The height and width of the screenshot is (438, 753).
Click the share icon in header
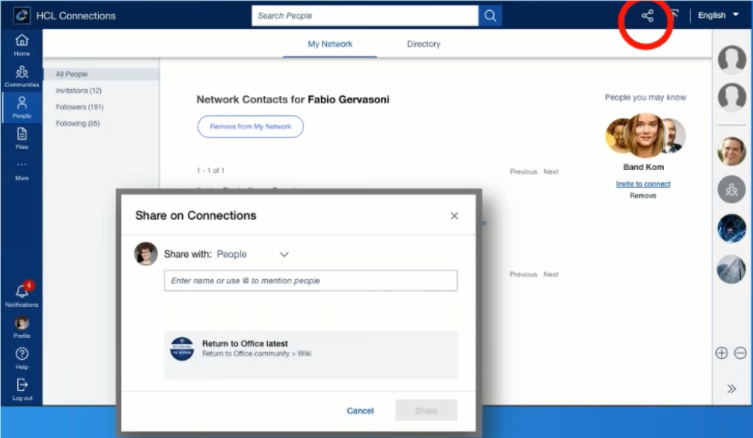coord(647,16)
